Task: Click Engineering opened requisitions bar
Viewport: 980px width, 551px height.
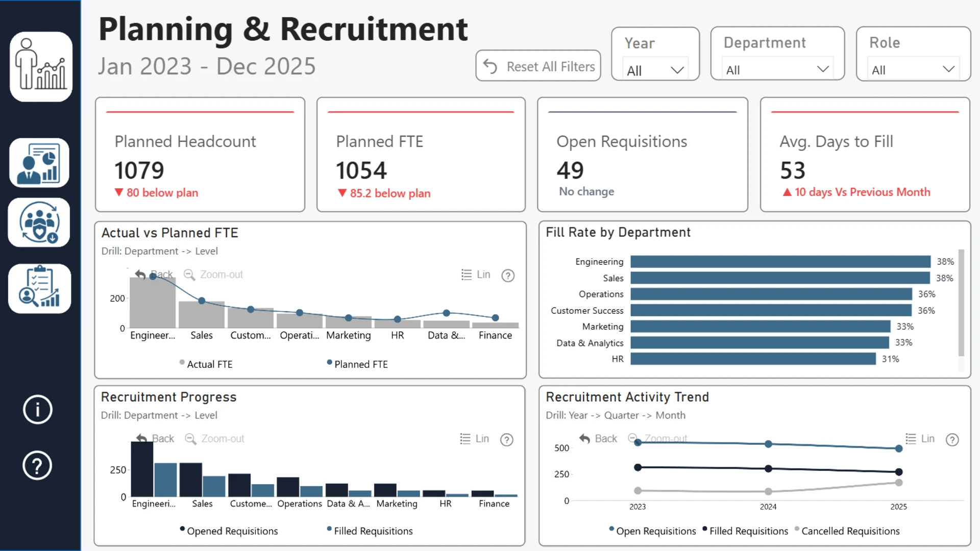Action: 142,469
